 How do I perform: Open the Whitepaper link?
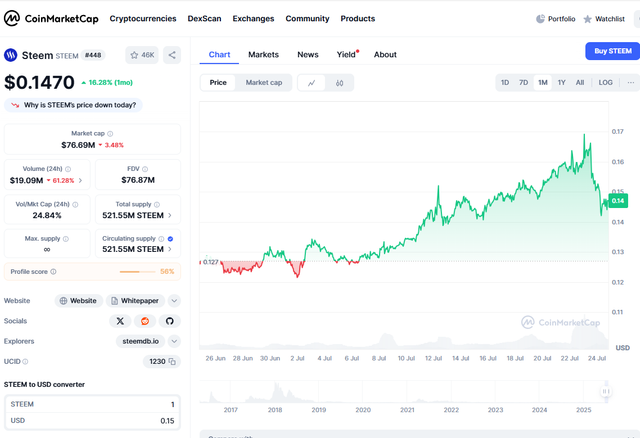pos(136,301)
